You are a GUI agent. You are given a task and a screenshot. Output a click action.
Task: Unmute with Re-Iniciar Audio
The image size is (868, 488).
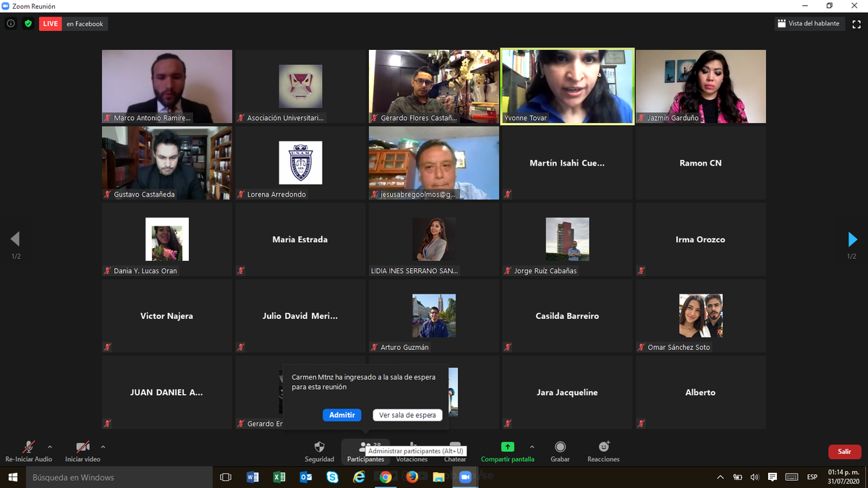tap(29, 452)
